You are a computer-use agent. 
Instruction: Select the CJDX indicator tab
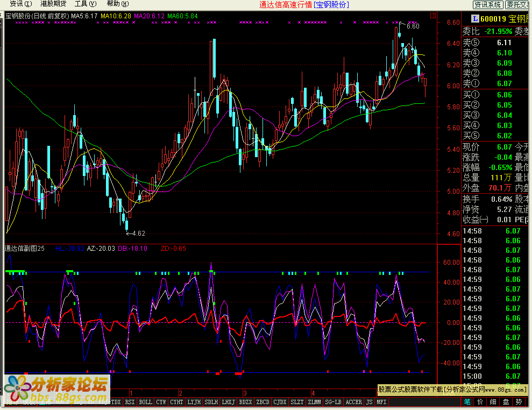point(280,402)
